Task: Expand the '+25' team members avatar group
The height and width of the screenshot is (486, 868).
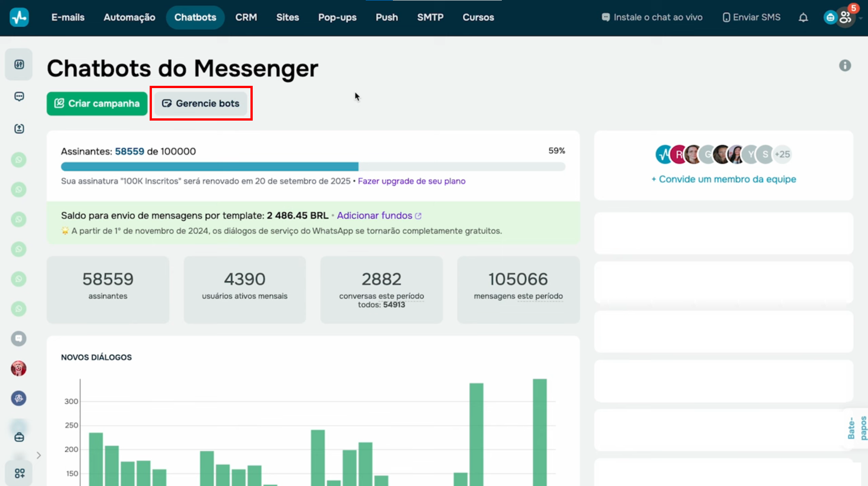Action: coord(783,154)
